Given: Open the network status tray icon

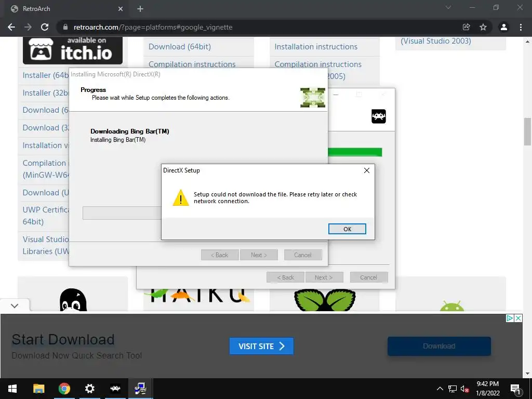Looking at the screenshot, I should tap(453, 389).
